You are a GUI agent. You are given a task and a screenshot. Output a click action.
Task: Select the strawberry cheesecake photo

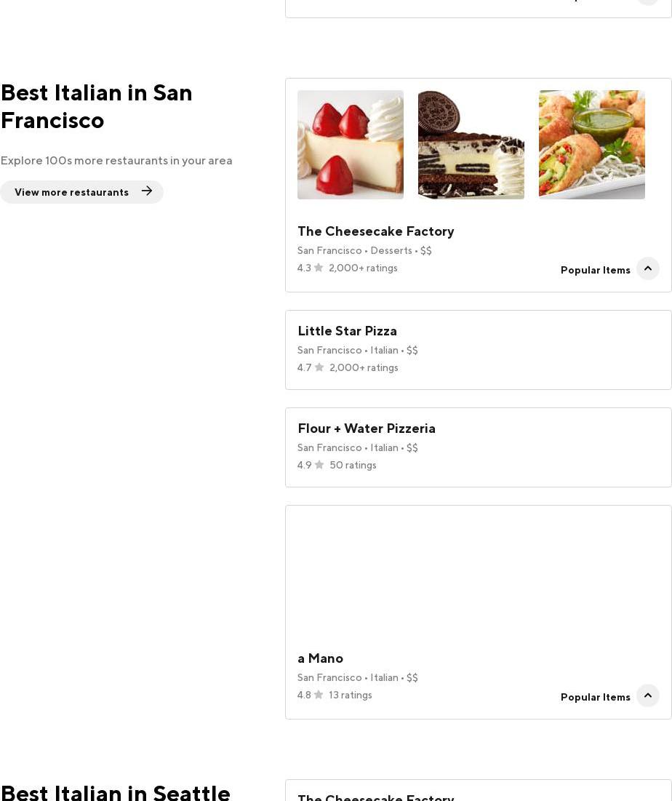click(x=351, y=145)
